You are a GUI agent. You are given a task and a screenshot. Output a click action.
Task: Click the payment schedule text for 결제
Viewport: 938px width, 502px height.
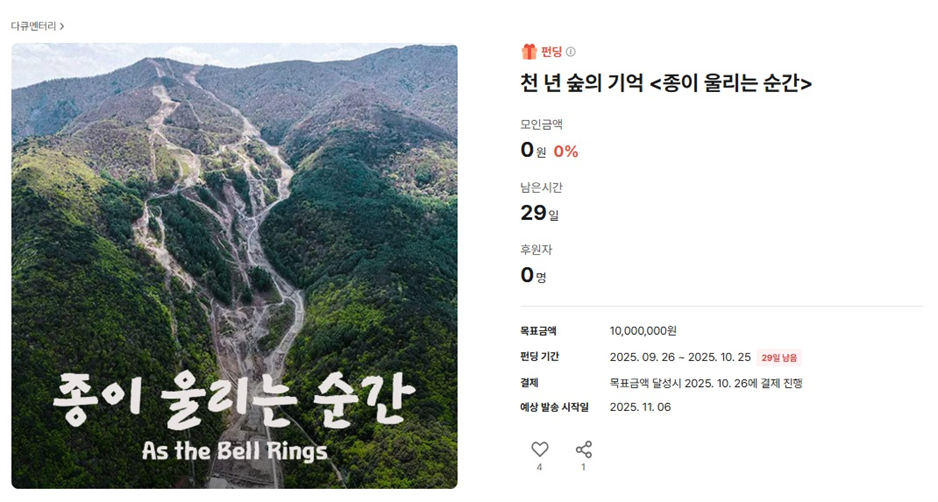point(706,382)
